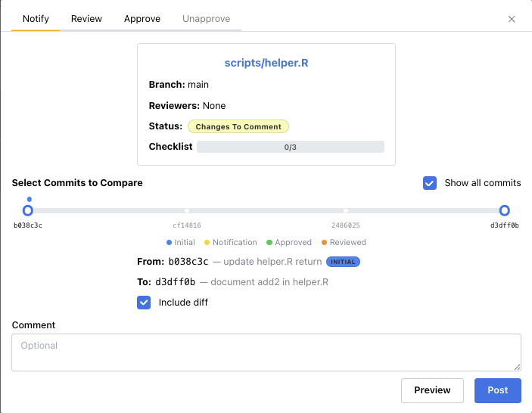Open the scripts/helper.R file link
This screenshot has height=413, width=532.
266,63
